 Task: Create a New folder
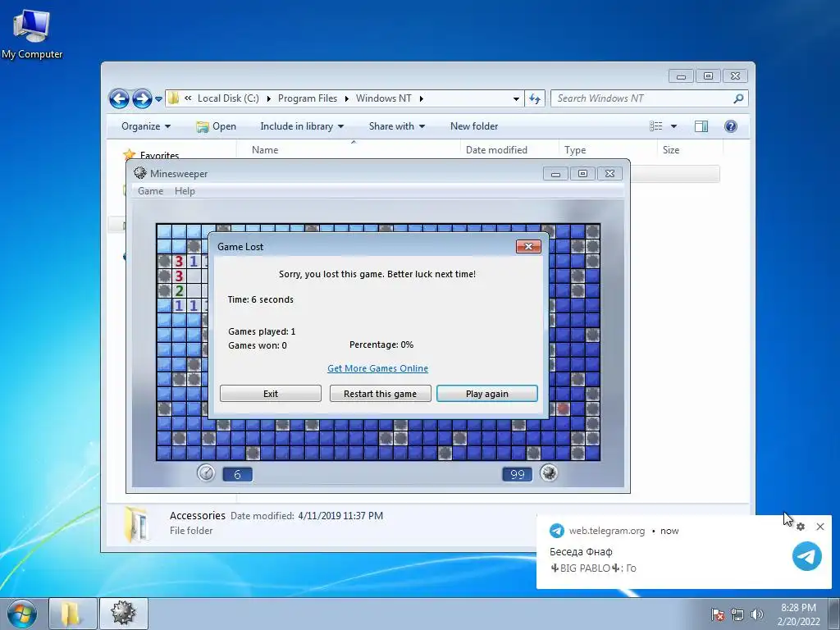pyautogui.click(x=474, y=126)
